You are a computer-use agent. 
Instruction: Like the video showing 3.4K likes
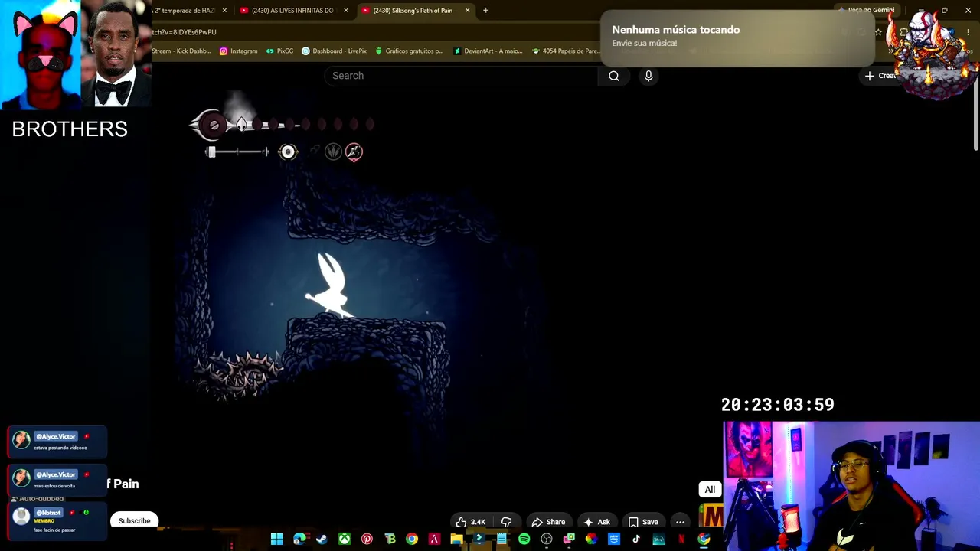click(471, 522)
